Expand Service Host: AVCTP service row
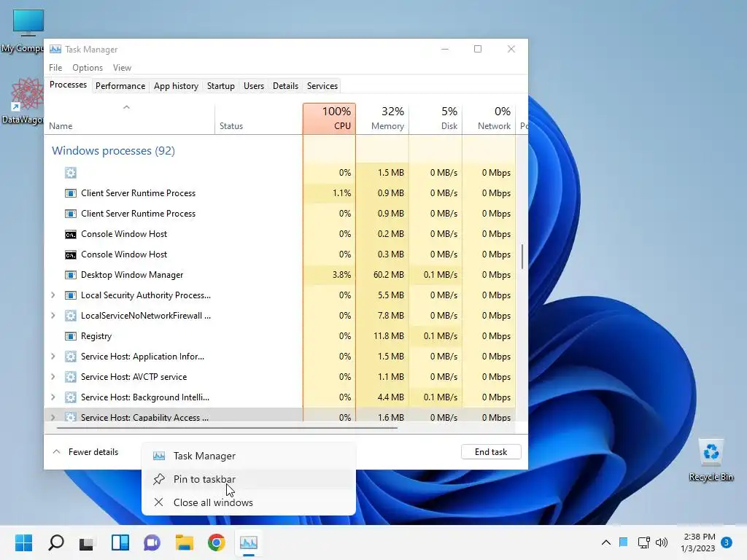 (x=53, y=377)
